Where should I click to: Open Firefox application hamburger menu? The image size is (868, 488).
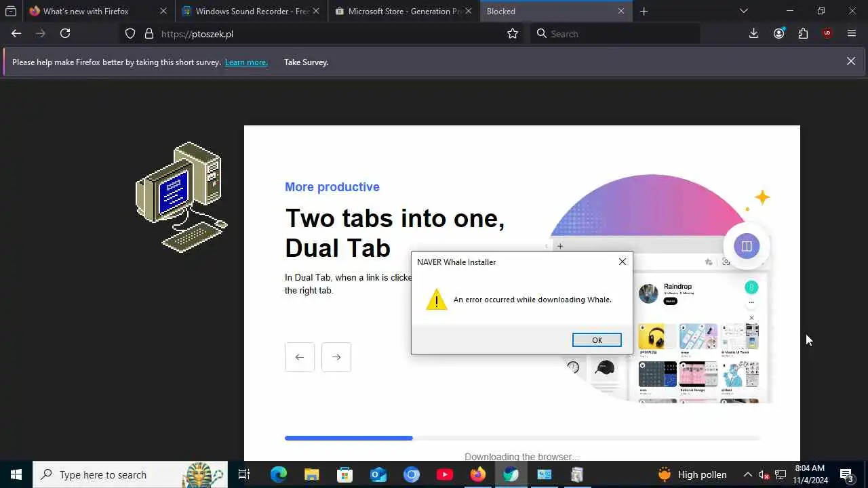pyautogui.click(x=852, y=33)
